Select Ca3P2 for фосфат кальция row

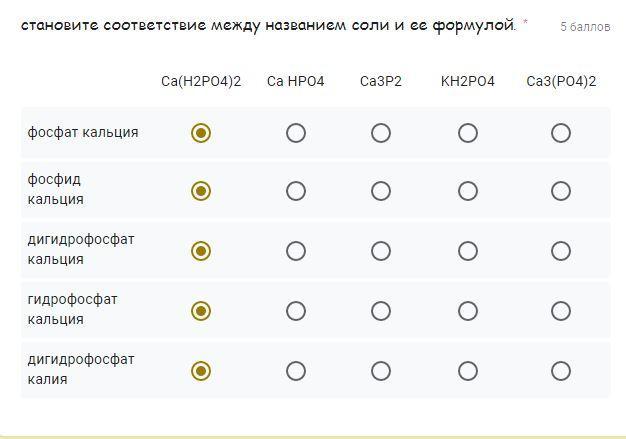coord(381,133)
